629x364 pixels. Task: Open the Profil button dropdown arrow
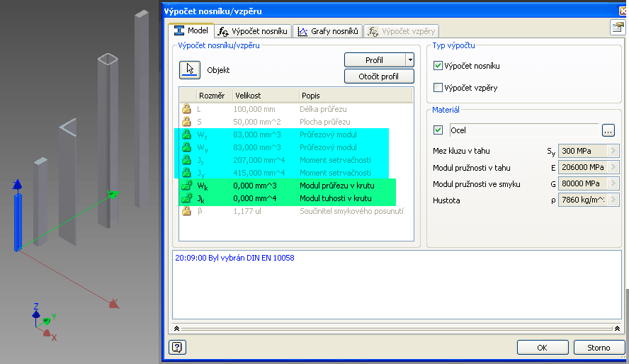coord(409,60)
